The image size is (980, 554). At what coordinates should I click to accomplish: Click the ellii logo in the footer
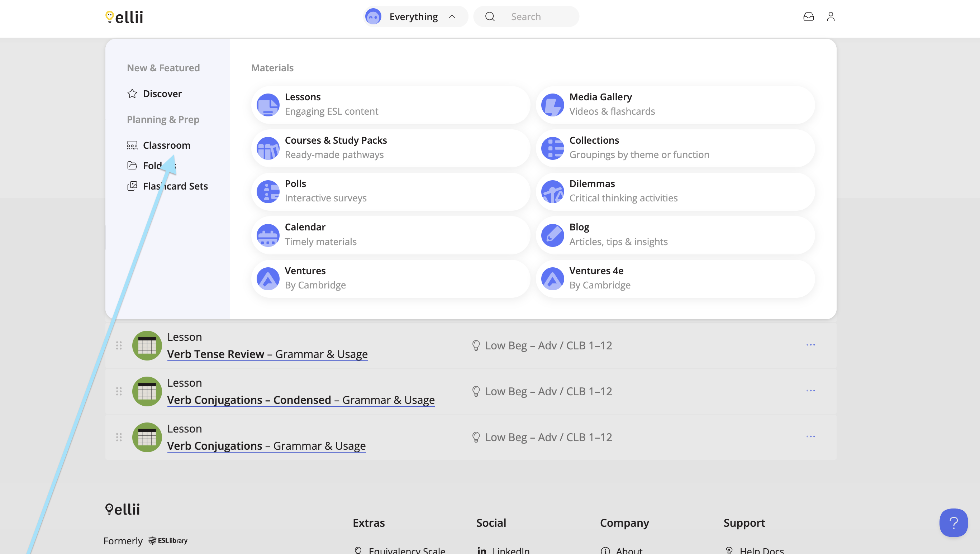pos(123,509)
